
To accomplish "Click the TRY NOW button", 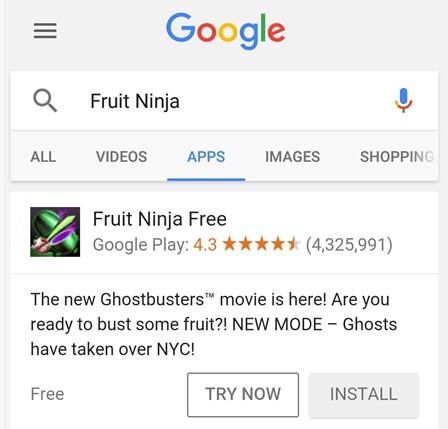I will tap(243, 395).
